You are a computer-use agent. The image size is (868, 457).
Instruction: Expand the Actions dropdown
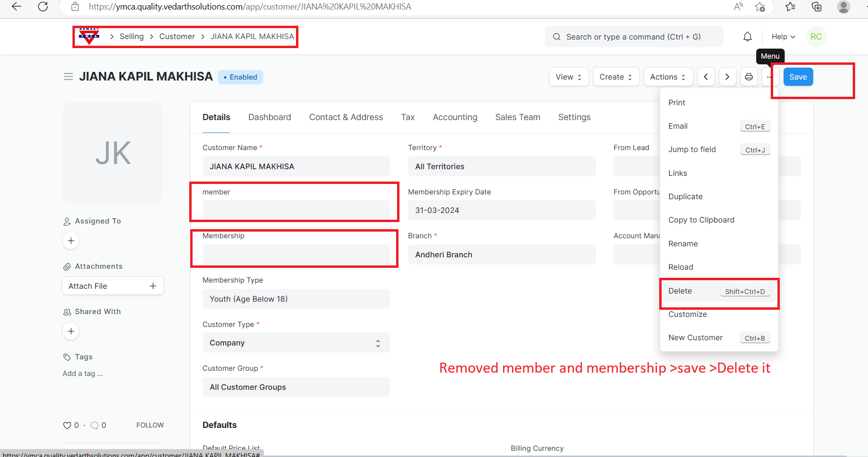click(x=667, y=77)
